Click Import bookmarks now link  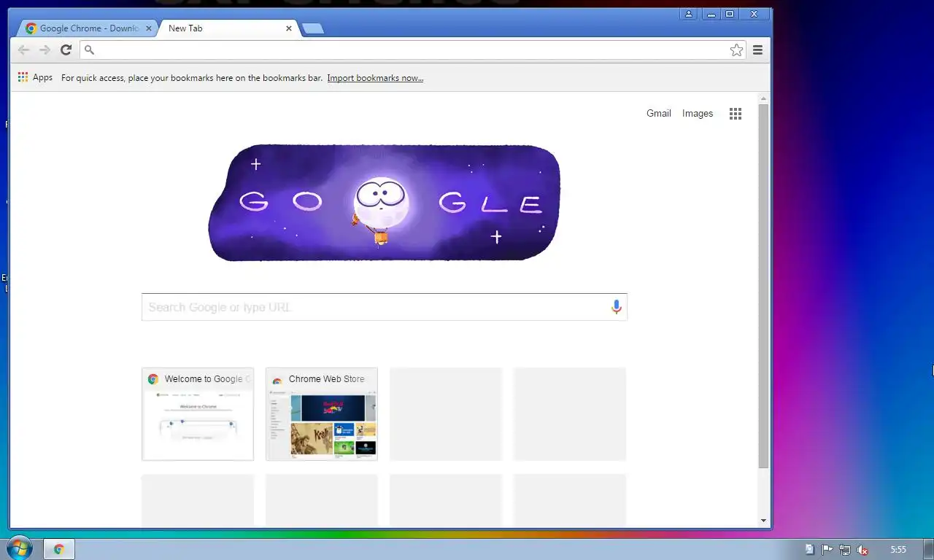tap(375, 78)
